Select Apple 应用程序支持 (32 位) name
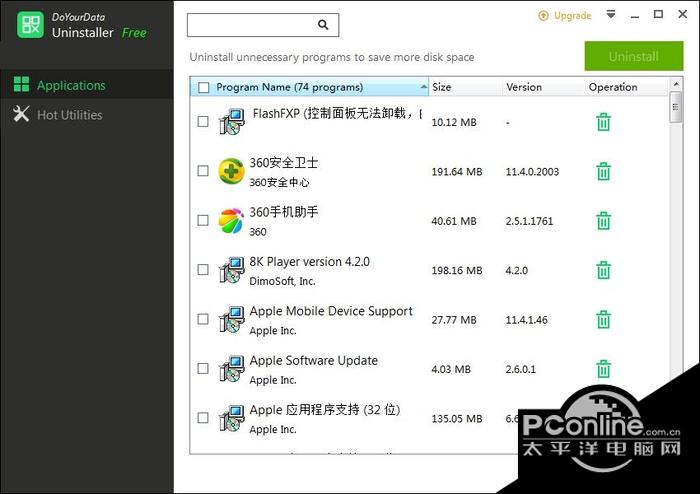Screen dimensions: 700x494 click(325, 410)
